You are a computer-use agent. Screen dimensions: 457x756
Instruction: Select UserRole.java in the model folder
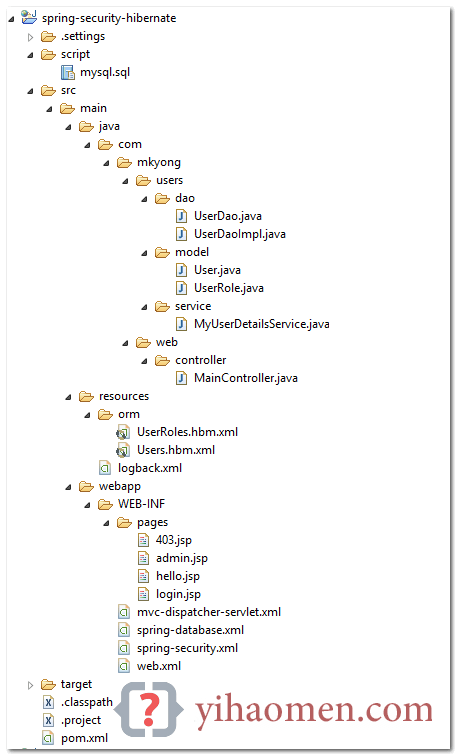(x=228, y=288)
